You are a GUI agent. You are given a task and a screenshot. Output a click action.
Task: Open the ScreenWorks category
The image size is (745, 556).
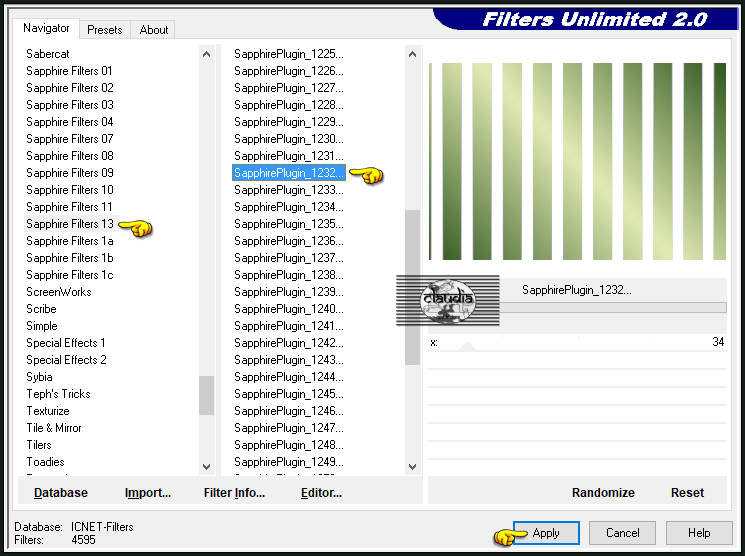click(58, 292)
